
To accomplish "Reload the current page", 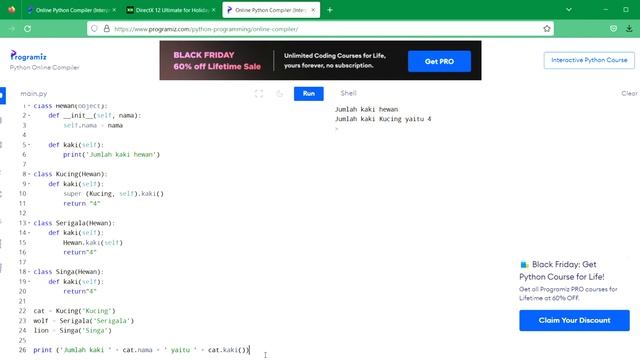I will pos(27,29).
